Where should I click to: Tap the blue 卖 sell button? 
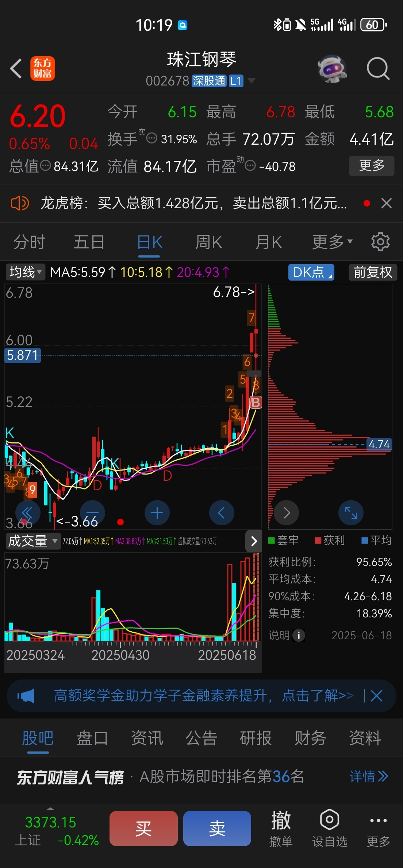coord(217,829)
